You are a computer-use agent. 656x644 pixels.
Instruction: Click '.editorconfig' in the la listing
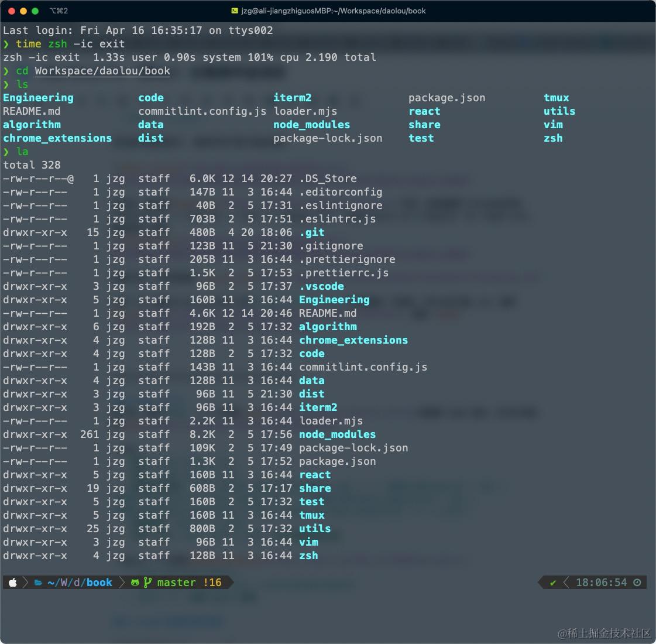pyautogui.click(x=341, y=192)
